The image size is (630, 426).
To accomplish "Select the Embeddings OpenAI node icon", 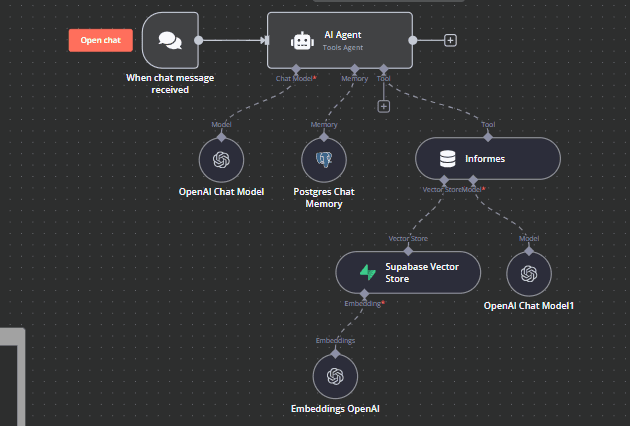I will [335, 377].
